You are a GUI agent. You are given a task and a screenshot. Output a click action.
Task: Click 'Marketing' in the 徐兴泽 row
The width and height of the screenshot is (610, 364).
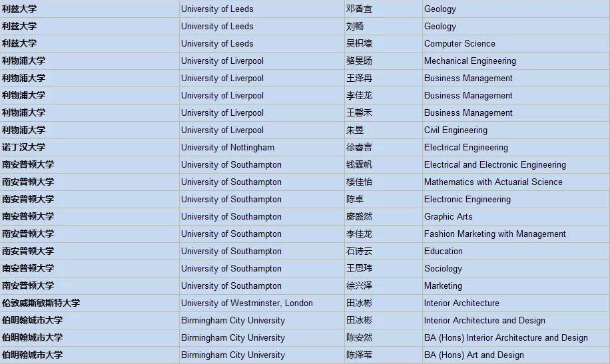[443, 286]
